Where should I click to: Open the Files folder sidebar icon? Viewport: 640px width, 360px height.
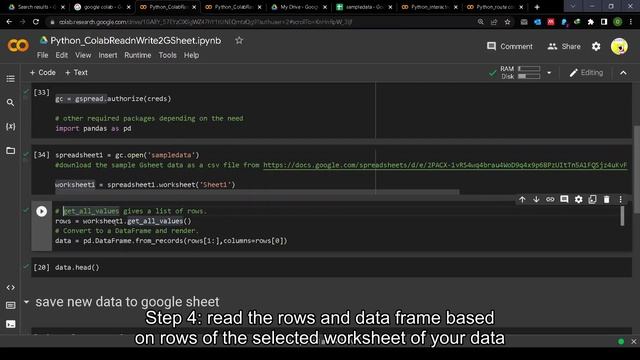tap(11, 151)
